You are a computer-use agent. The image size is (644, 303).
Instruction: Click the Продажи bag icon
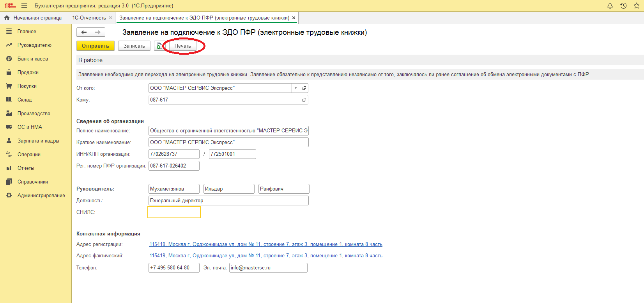[9, 72]
